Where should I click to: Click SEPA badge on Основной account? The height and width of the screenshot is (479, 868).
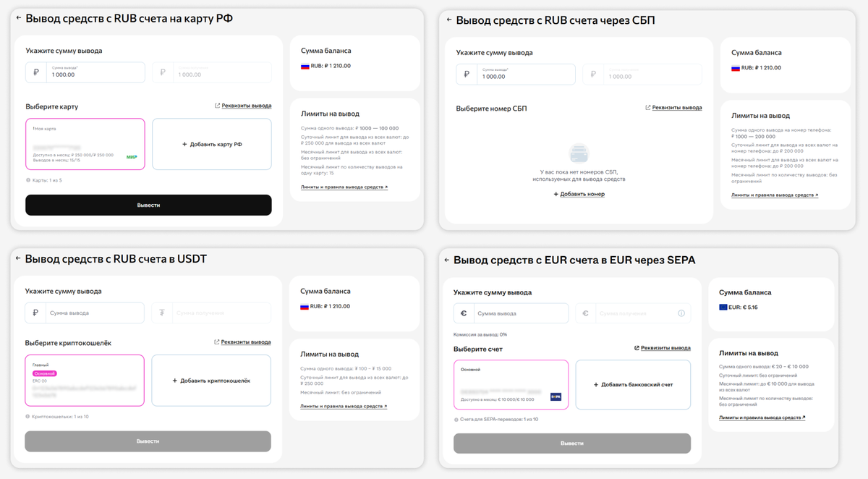coord(556,397)
